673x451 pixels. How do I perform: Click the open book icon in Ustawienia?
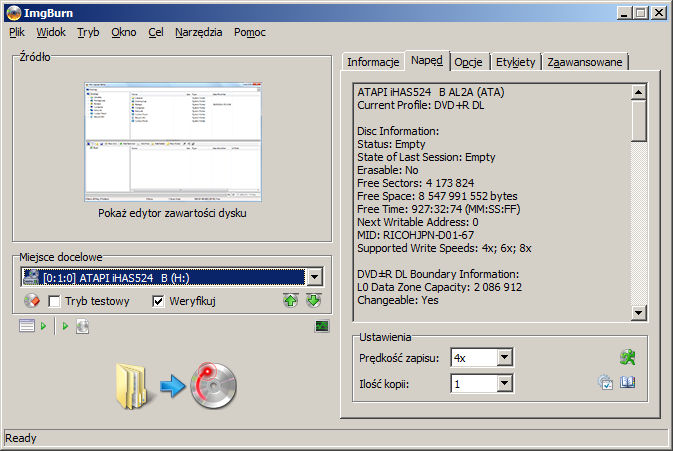tap(628, 382)
